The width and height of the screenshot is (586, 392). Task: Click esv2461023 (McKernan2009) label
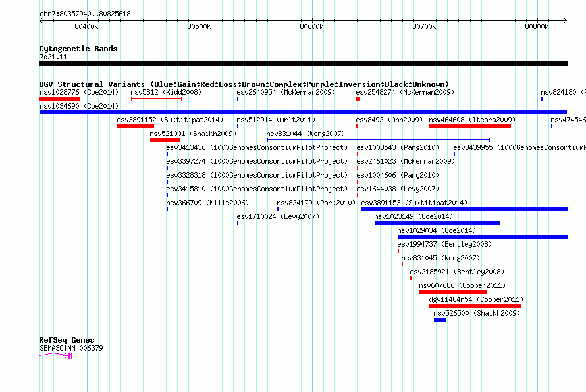click(x=406, y=161)
